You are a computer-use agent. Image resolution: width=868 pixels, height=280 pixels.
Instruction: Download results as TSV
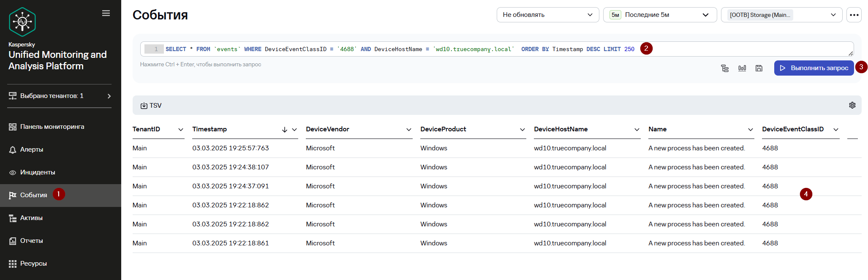click(x=151, y=106)
